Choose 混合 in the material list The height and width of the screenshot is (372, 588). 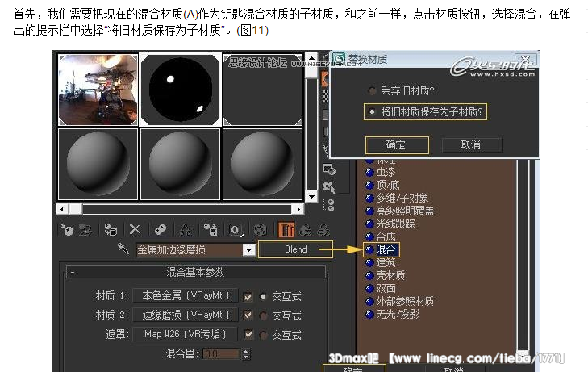[386, 250]
